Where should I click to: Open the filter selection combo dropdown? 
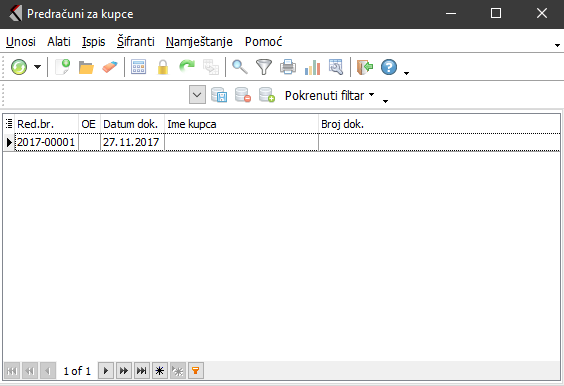tap(197, 95)
